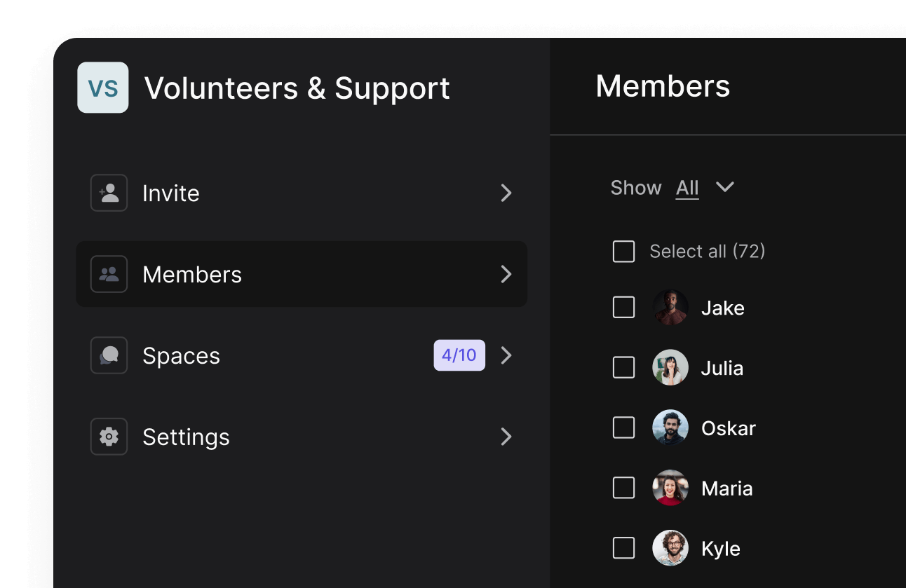
Task: Select the Members people icon
Action: (x=109, y=274)
